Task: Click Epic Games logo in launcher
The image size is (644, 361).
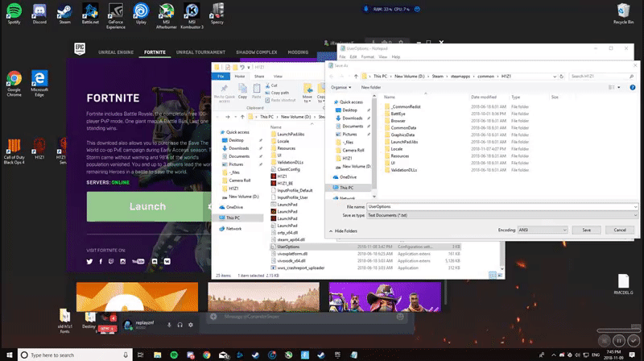Action: [x=80, y=48]
